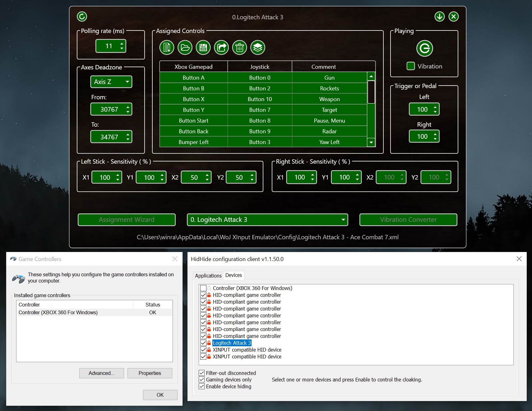Select the Button Back row
Viewport: 532px width, 411px height.
click(263, 131)
